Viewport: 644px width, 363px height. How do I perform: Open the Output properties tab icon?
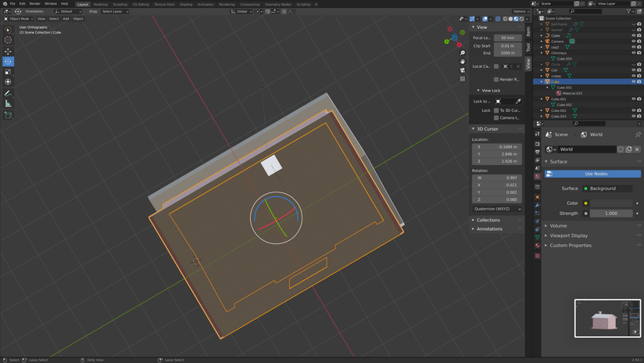click(537, 152)
